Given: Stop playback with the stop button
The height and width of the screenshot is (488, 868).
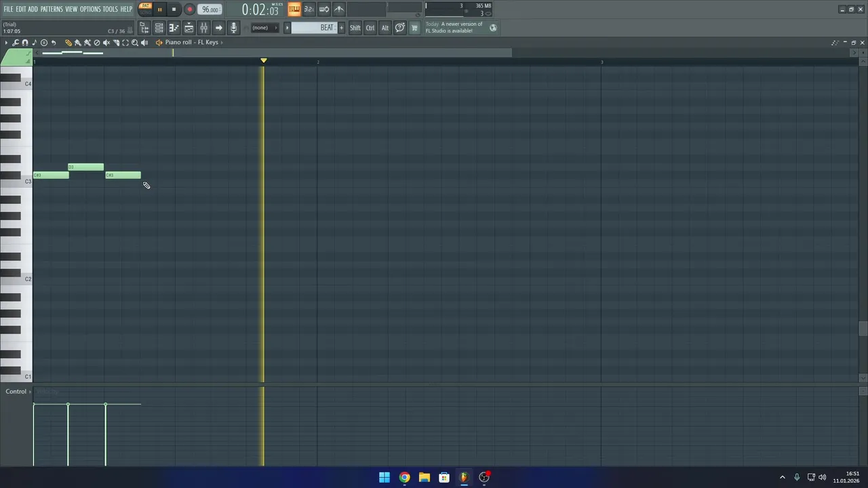Looking at the screenshot, I should (x=174, y=9).
